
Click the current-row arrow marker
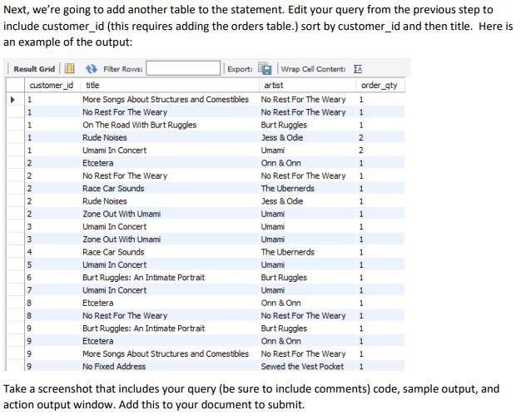pos(12,100)
